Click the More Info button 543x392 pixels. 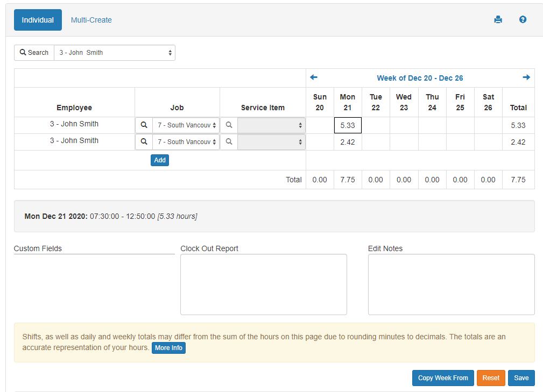(168, 348)
